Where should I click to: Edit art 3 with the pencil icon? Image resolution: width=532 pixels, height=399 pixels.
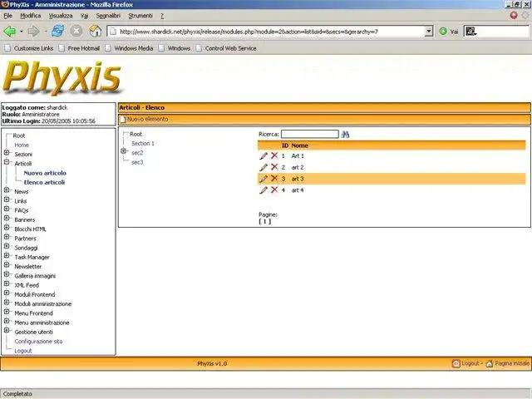(x=264, y=179)
